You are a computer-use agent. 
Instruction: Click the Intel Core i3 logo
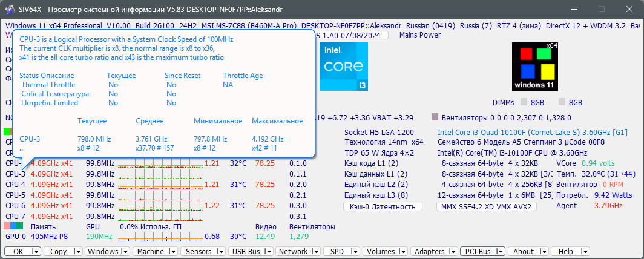343,67
